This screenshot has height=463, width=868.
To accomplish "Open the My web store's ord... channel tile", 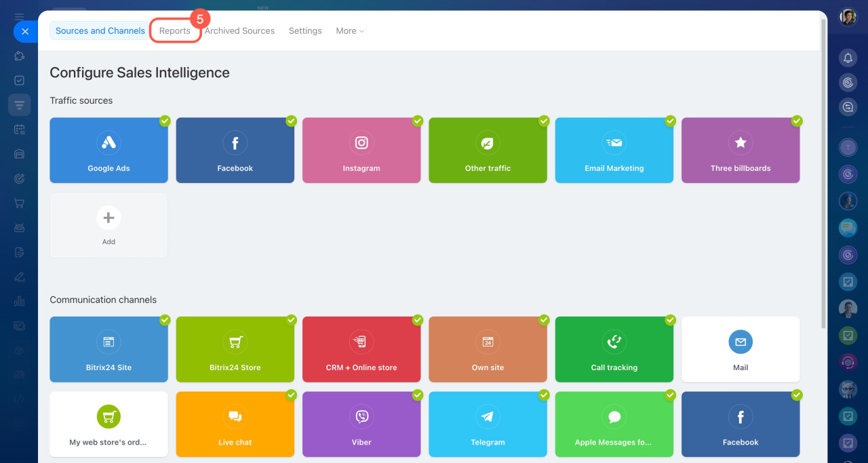I will click(108, 424).
